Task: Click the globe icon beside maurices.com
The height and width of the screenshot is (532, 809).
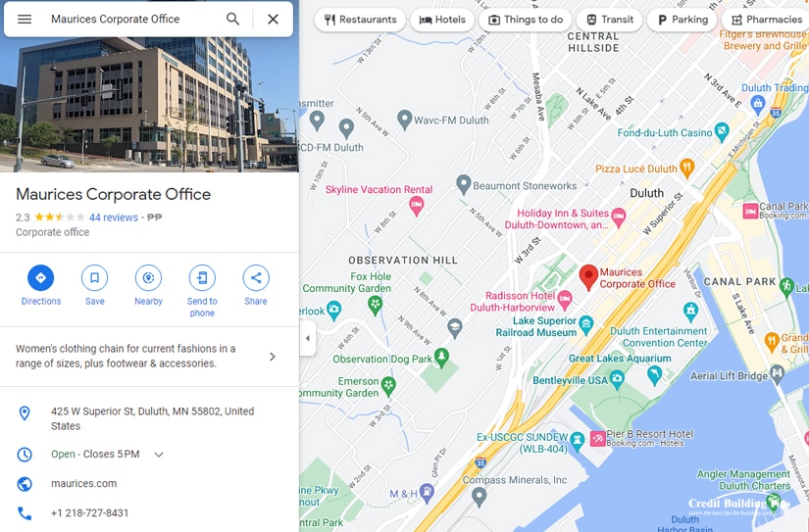Action: tap(25, 484)
